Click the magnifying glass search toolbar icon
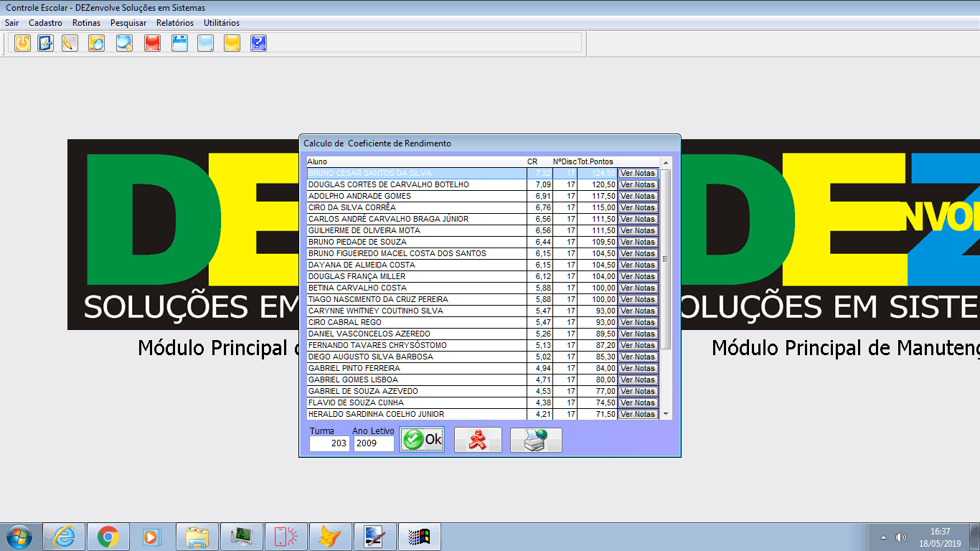Viewport: 980px width, 551px height. (124, 43)
